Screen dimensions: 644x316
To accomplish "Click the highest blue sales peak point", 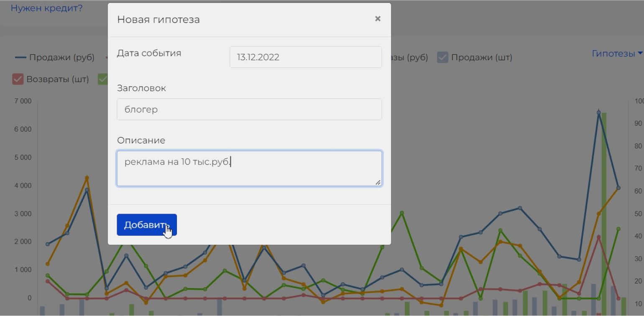I will 599,112.
